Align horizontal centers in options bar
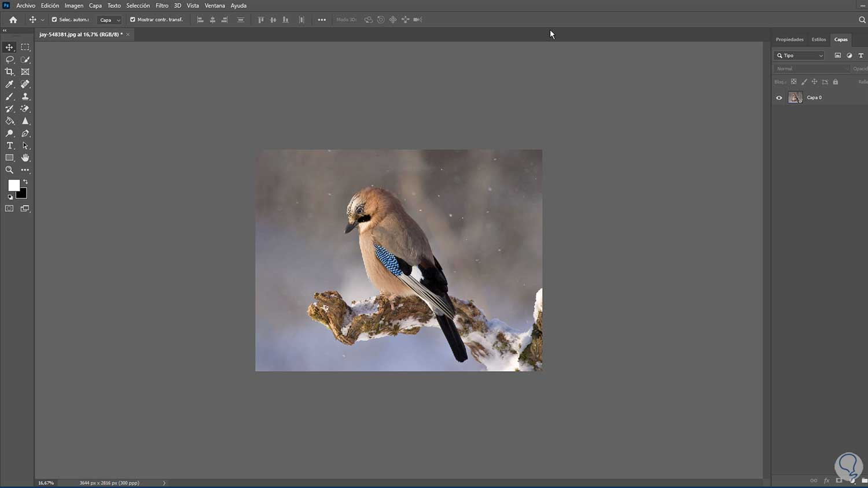Screen dimensions: 868x488 212,20
